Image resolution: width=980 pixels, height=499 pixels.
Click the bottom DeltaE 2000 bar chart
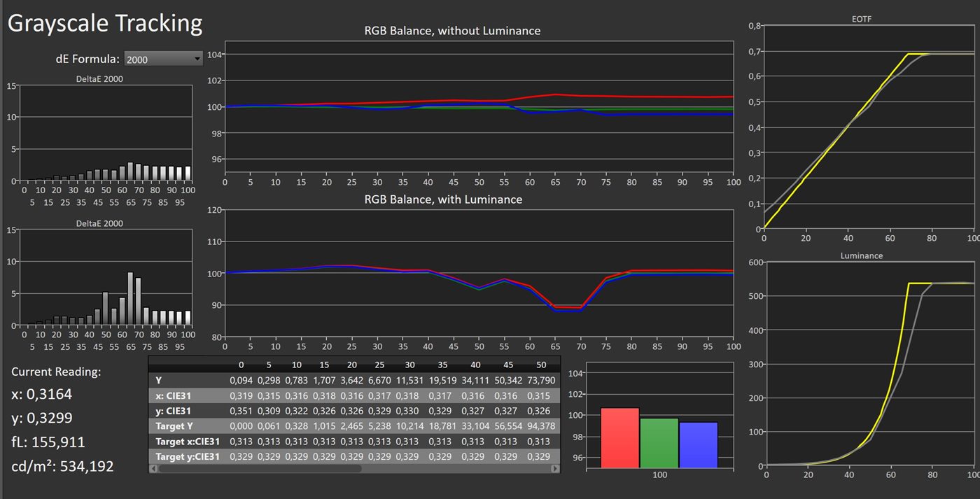(106, 276)
